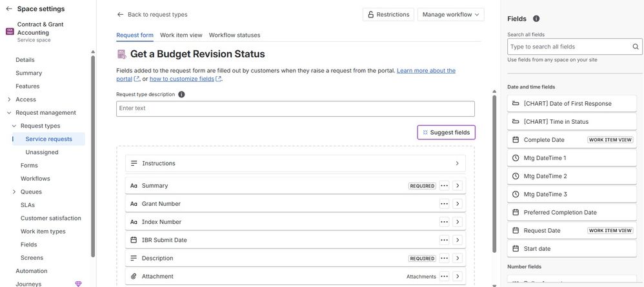The width and height of the screenshot is (644, 287).
Task: Expand the Instructions field row
Action: pyautogui.click(x=457, y=163)
